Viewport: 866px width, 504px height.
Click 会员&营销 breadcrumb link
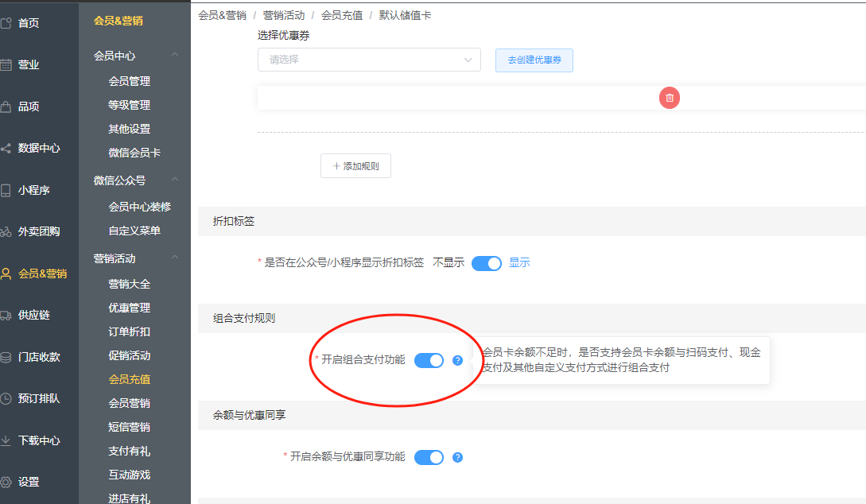click(222, 15)
